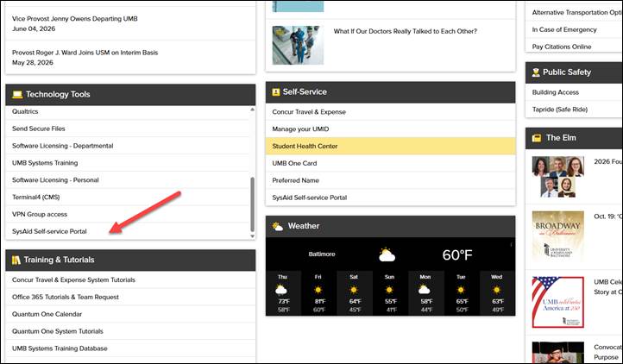Open Vice Provost Jenny Owens Departing UMB
Image resolution: width=623 pixels, height=364 pixels.
pos(75,19)
